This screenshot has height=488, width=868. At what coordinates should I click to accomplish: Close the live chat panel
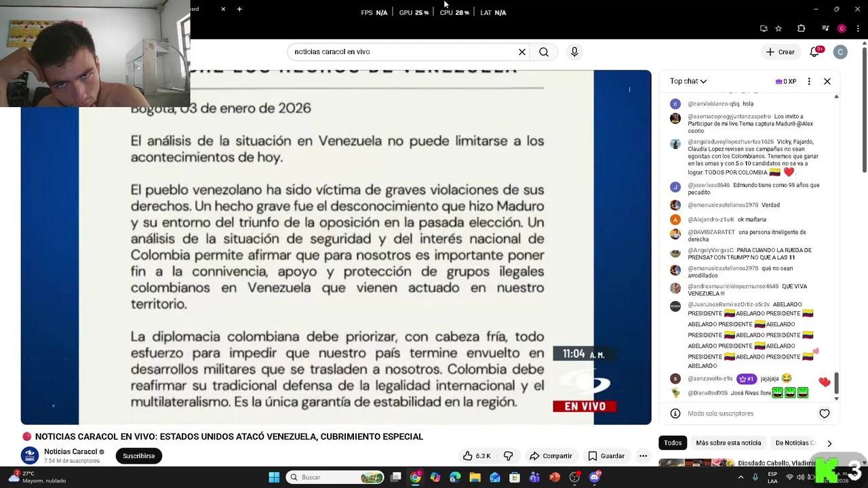[x=827, y=81]
